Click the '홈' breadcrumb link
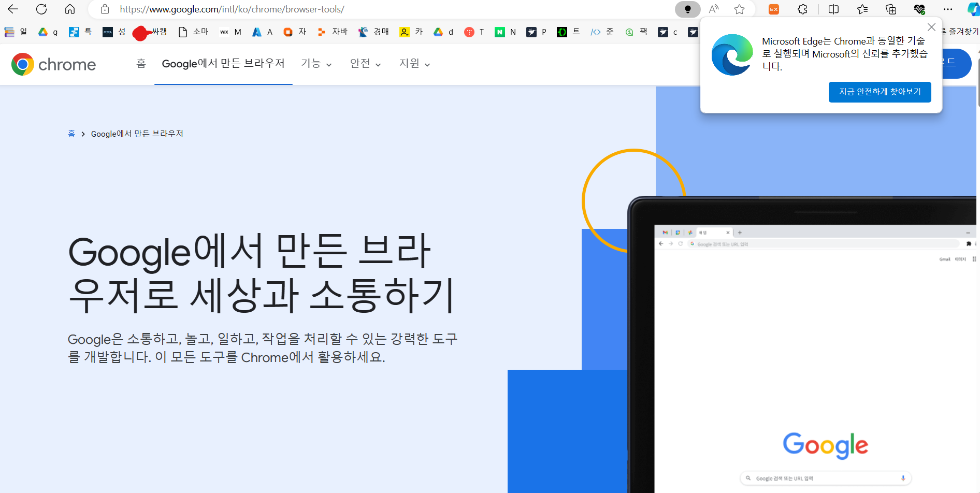980x493 pixels. pyautogui.click(x=71, y=134)
